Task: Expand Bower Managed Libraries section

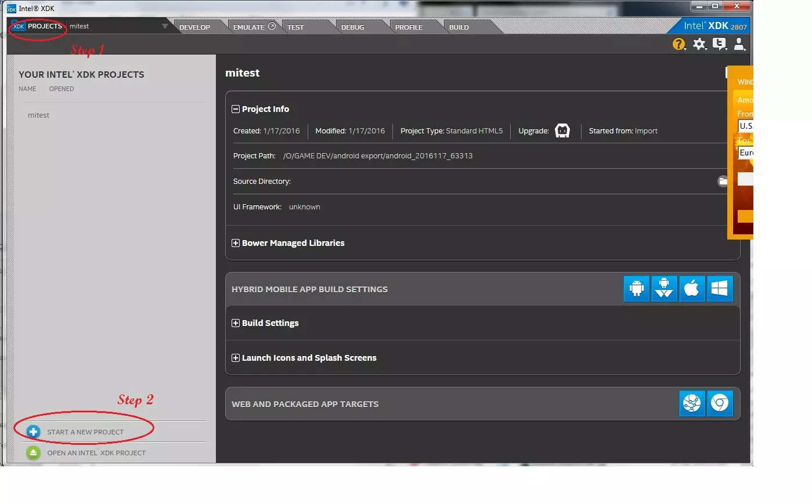Action: tap(236, 243)
